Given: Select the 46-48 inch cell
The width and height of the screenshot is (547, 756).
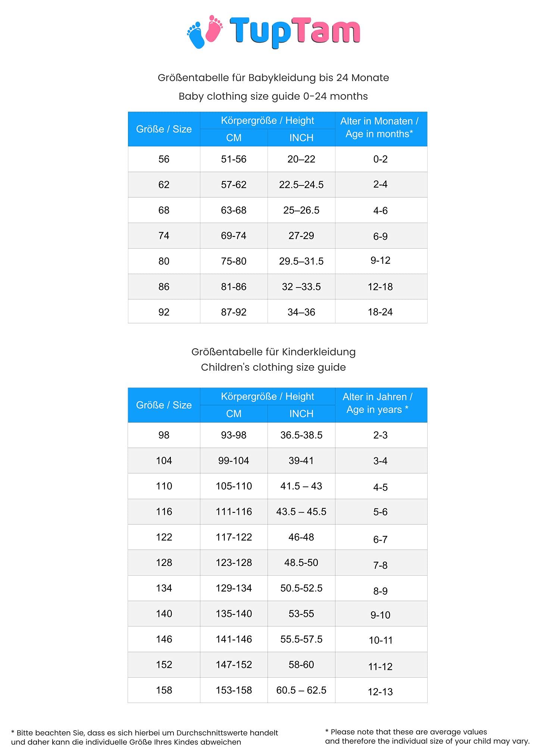Looking at the screenshot, I should [301, 537].
